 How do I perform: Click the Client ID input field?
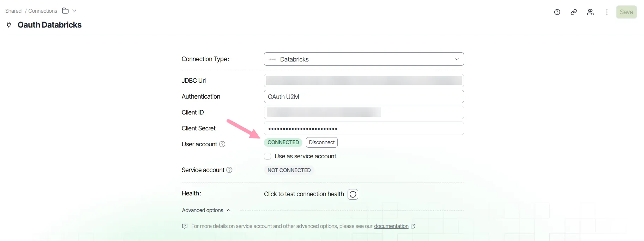pos(364,112)
